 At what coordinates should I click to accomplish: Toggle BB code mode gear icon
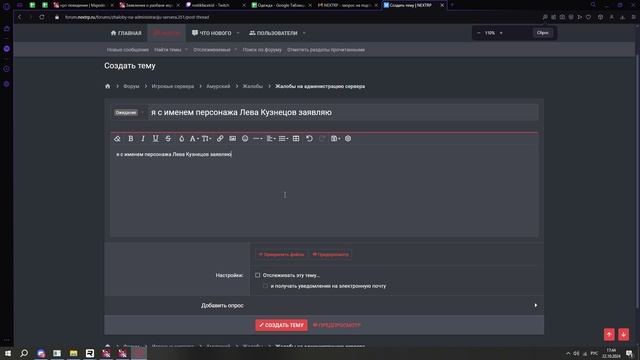pos(348,139)
